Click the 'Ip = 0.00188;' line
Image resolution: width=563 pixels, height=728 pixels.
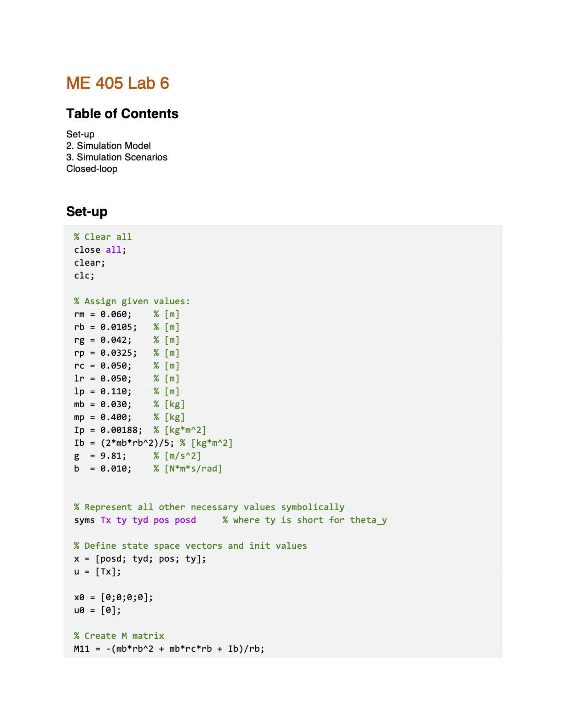pos(108,430)
